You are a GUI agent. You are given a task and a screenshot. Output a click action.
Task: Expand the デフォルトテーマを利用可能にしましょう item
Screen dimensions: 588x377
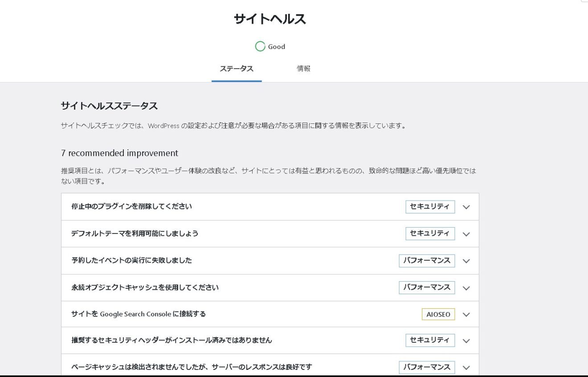466,234
